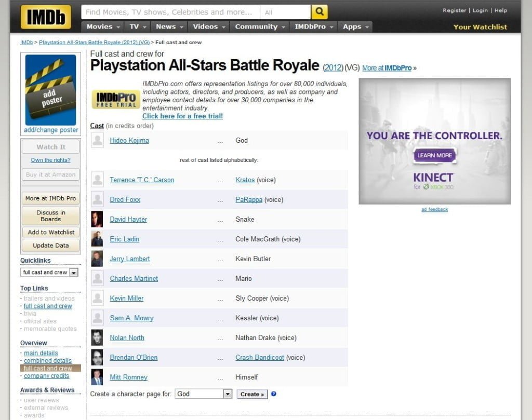Click the blue help question mark icon
The width and height of the screenshot is (532, 420).
[273, 394]
